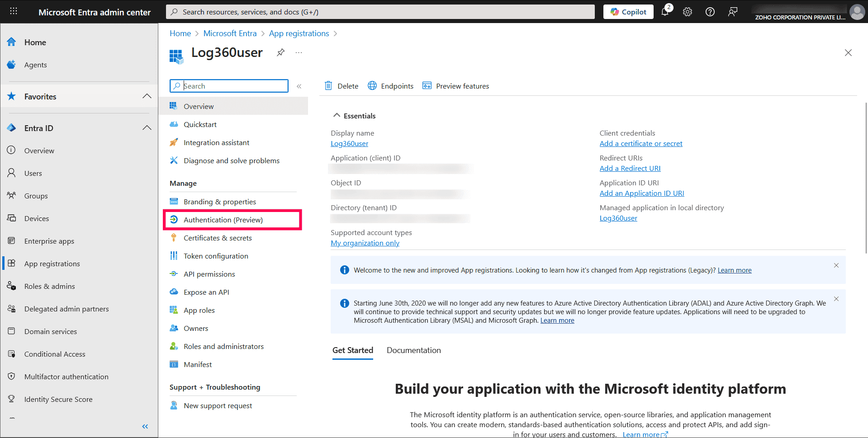868x438 pixels.
Task: Collapse the Entra ID navigation section
Action: (x=147, y=128)
